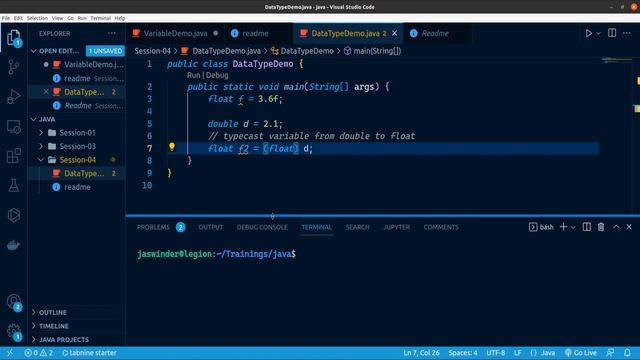
Task: Open the Explorer view in activity bar
Action: coord(13,38)
